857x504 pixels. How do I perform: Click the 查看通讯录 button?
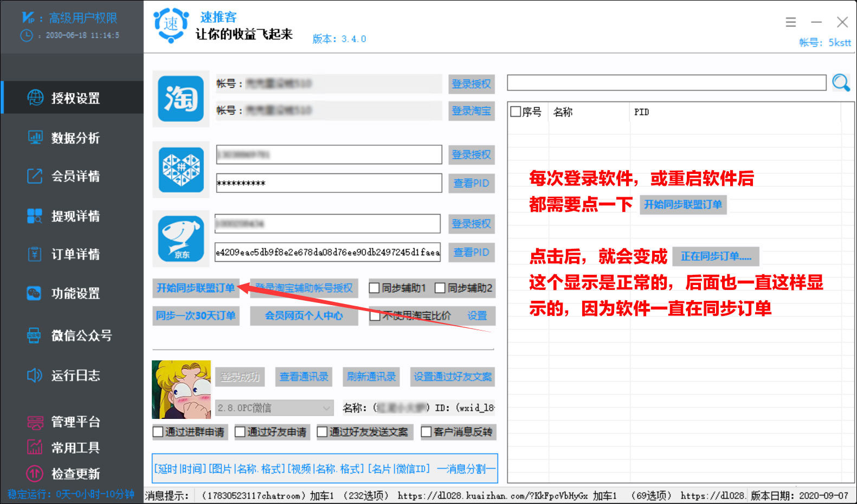(304, 377)
